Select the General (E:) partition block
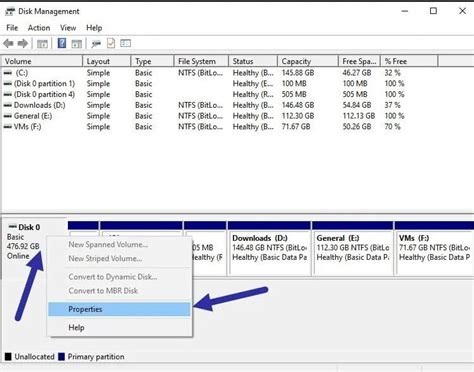Viewport: 474px width, 372px height. [x=353, y=248]
